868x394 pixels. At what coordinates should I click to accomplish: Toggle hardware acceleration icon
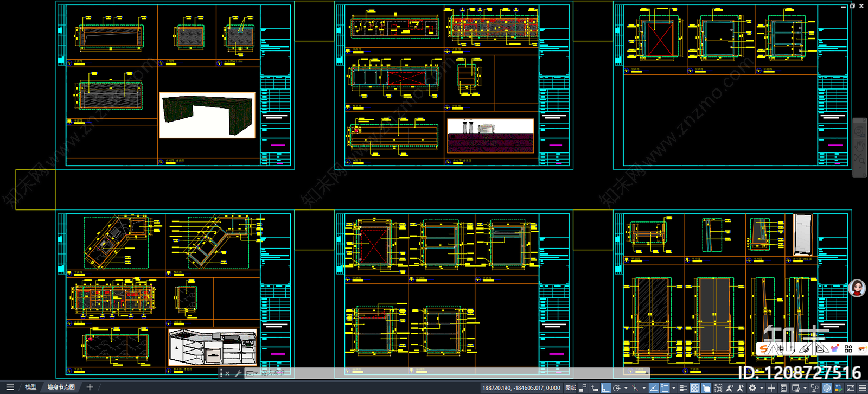(x=827, y=388)
